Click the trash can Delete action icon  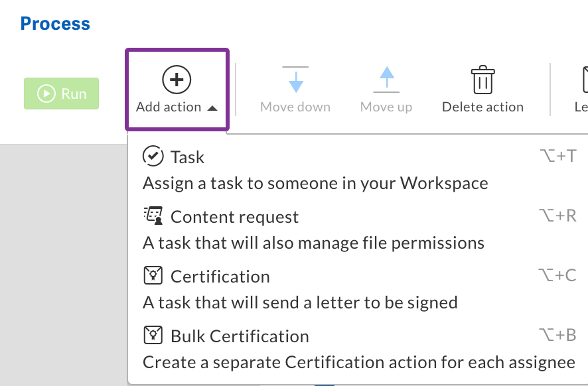(x=482, y=80)
